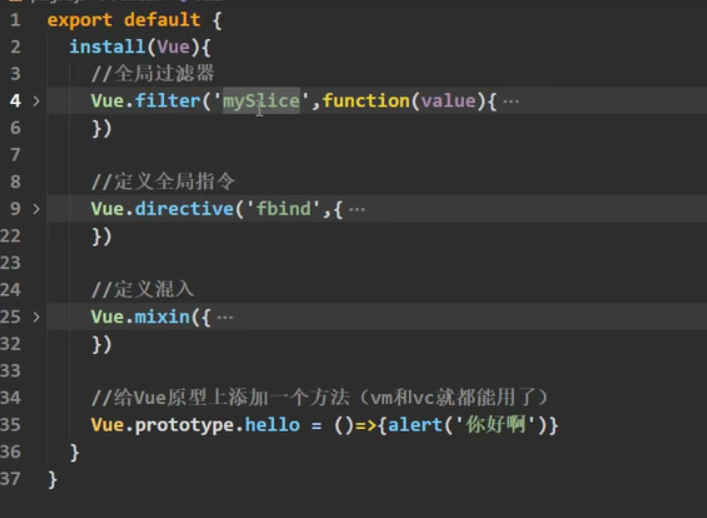
Task: Click the comment //全局过滤器
Action: pyautogui.click(x=152, y=73)
